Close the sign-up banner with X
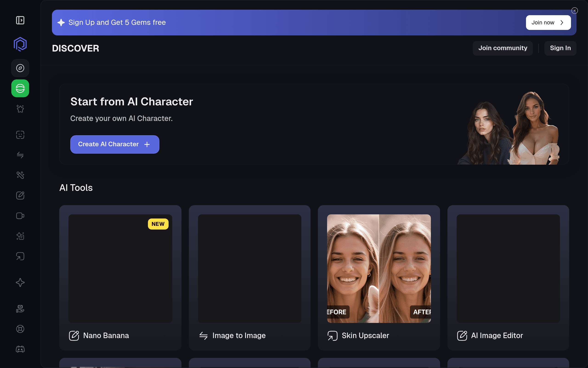The width and height of the screenshot is (588, 368). [x=574, y=11]
